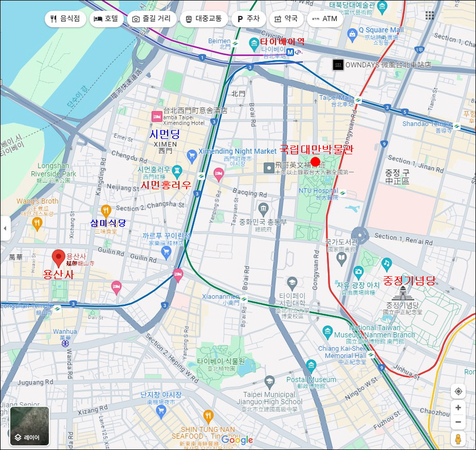Click the OWNDAYS store icon

(x=338, y=65)
